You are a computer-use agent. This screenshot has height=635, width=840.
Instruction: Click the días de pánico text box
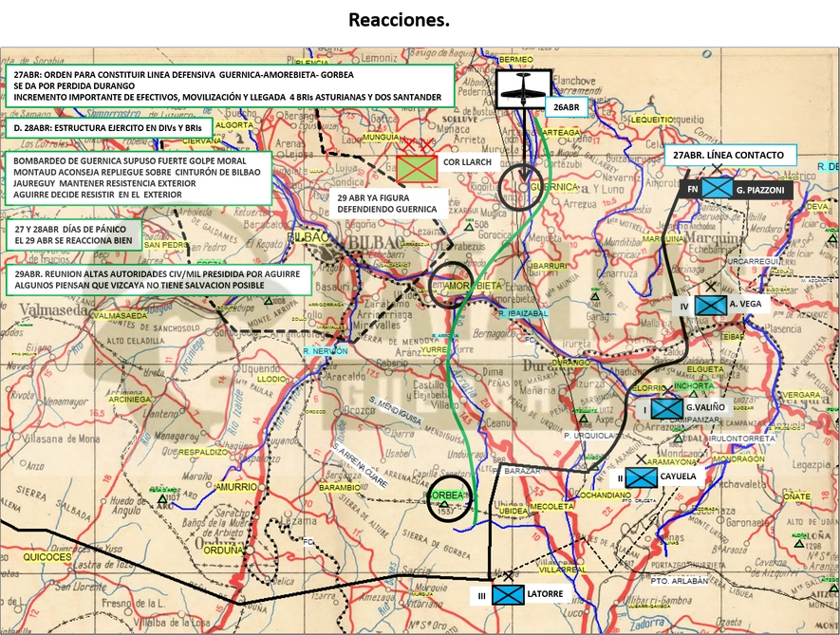tap(74, 234)
